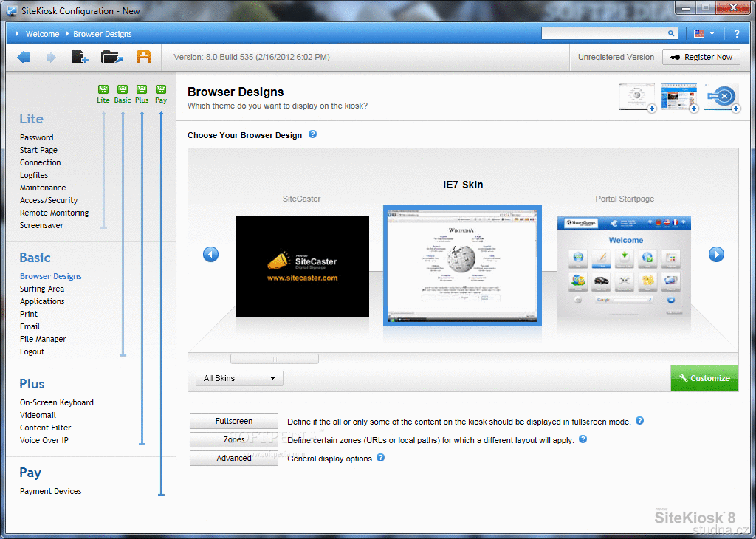The width and height of the screenshot is (756, 539).
Task: Click the Pay edition cart icon
Action: pos(161,89)
